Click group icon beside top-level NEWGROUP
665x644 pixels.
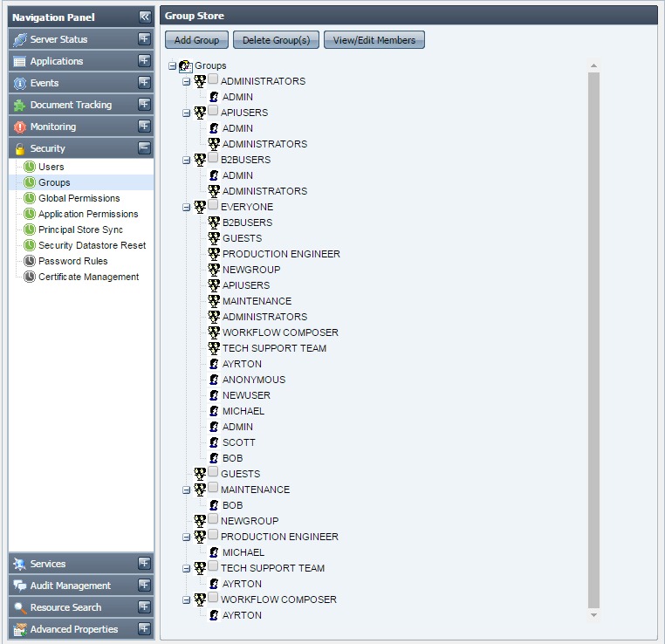pyautogui.click(x=200, y=521)
